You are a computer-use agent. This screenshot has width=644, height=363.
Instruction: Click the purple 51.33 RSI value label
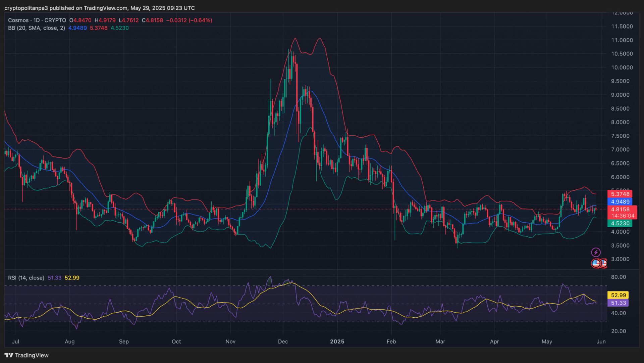[618, 303]
